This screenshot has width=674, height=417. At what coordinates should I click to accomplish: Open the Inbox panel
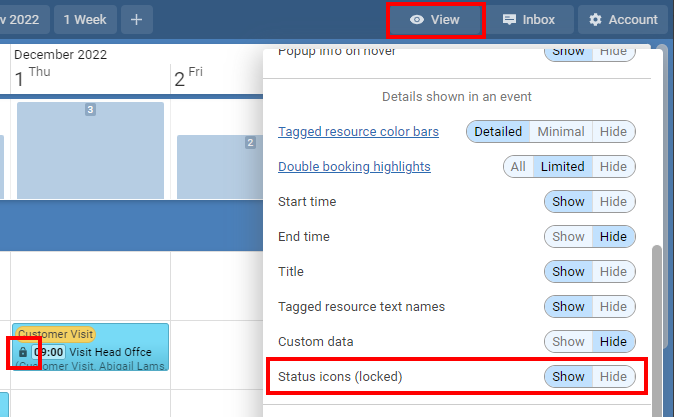[530, 20]
